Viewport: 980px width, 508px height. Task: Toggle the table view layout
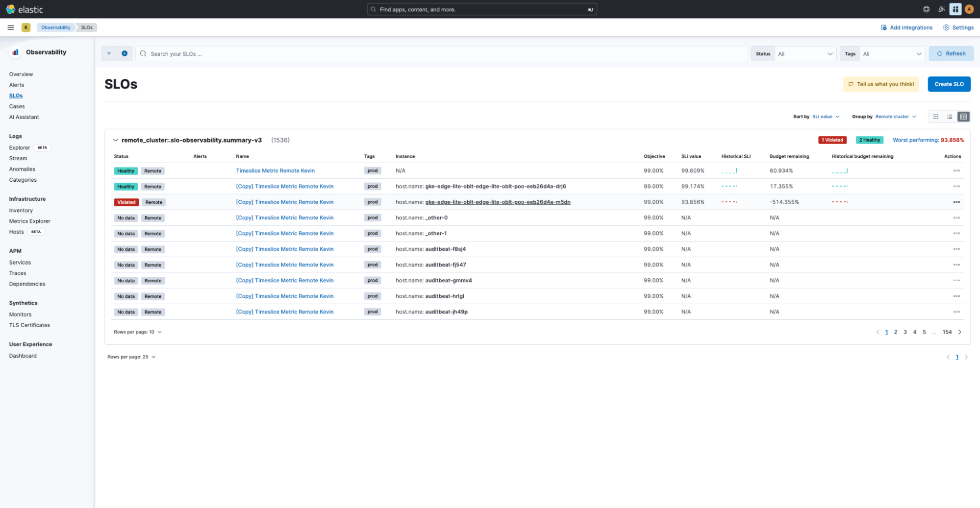[x=963, y=117]
